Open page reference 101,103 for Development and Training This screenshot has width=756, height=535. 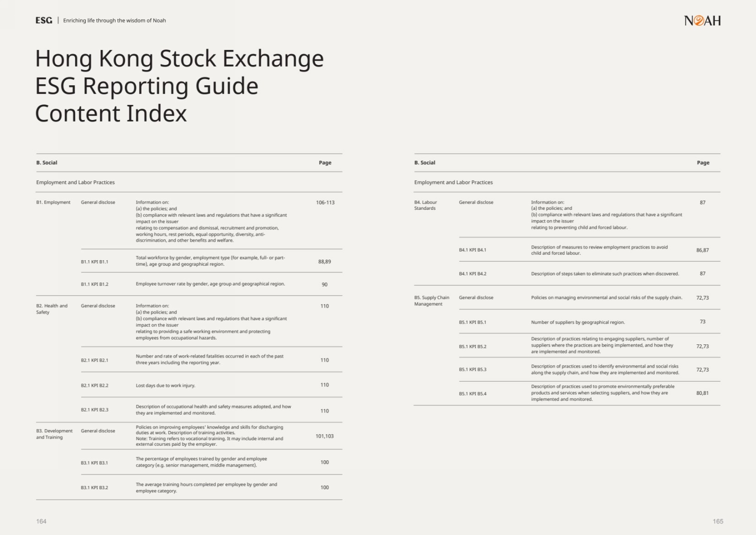[325, 436]
